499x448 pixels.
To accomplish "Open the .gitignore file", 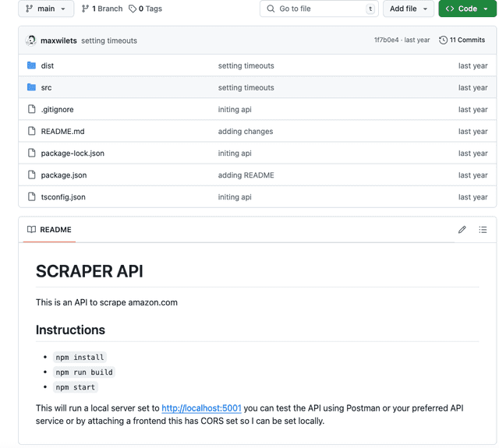I will click(57, 110).
